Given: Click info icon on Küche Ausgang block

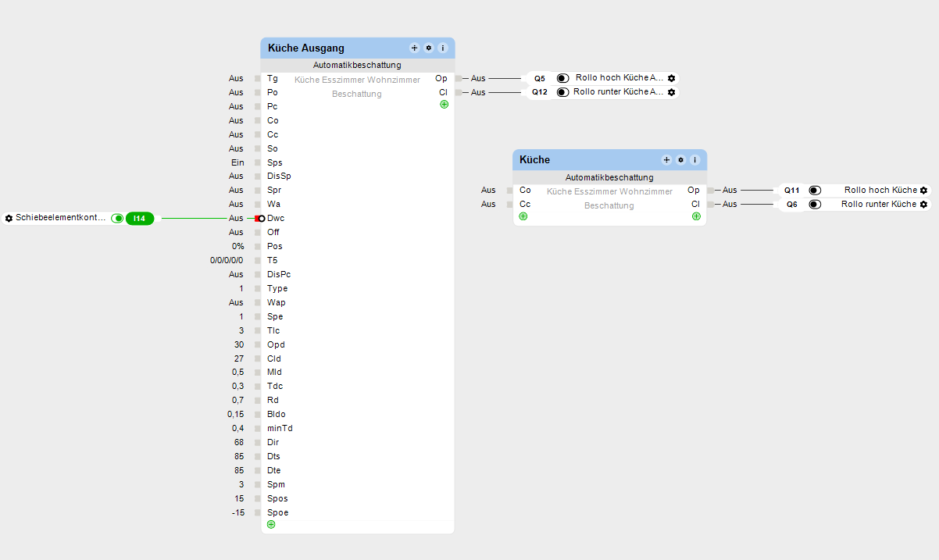Looking at the screenshot, I should [x=443, y=48].
